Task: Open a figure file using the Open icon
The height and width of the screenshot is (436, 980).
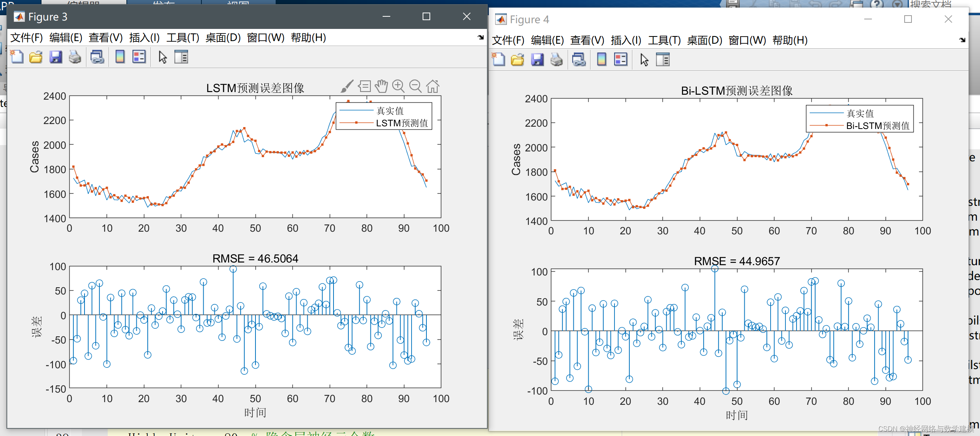Action: (35, 56)
